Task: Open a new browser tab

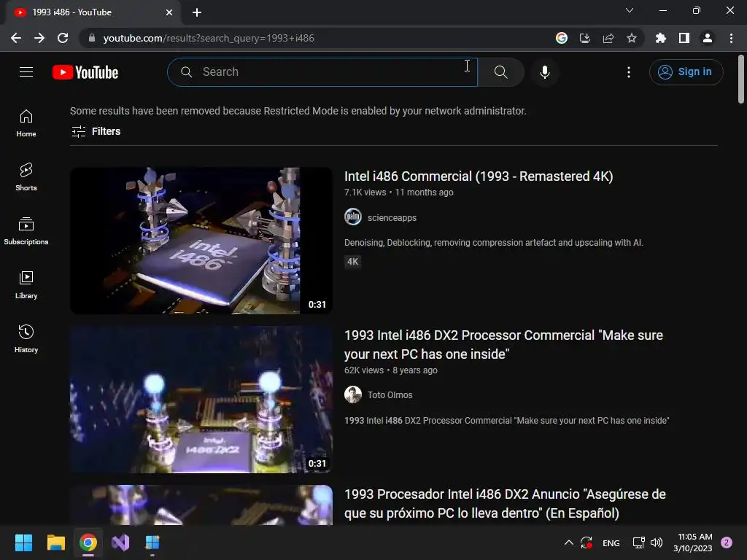Action: click(197, 12)
